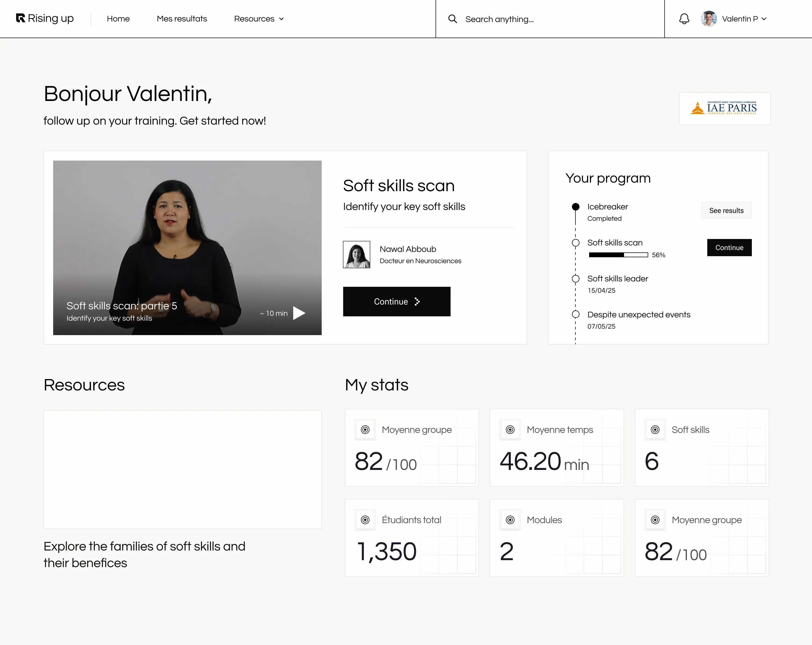Image resolution: width=812 pixels, height=645 pixels.
Task: Click the Étudiants total target icon
Action: click(365, 520)
